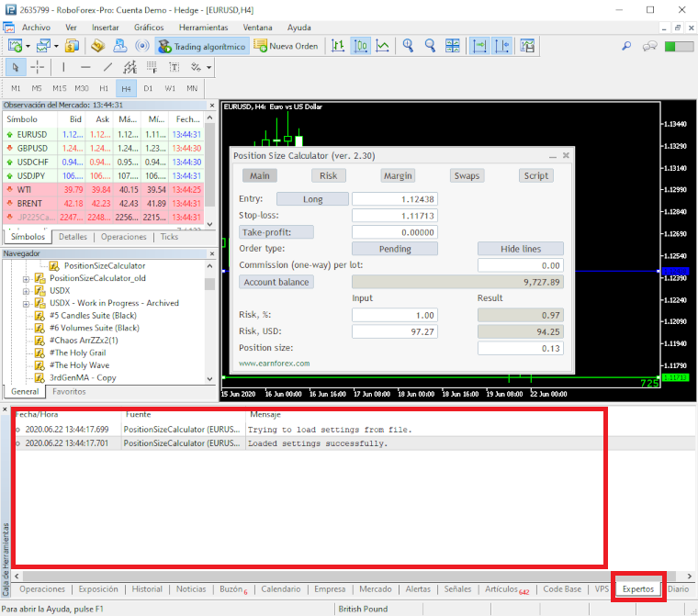
Task: Zoom out on the chart
Action: (430, 46)
